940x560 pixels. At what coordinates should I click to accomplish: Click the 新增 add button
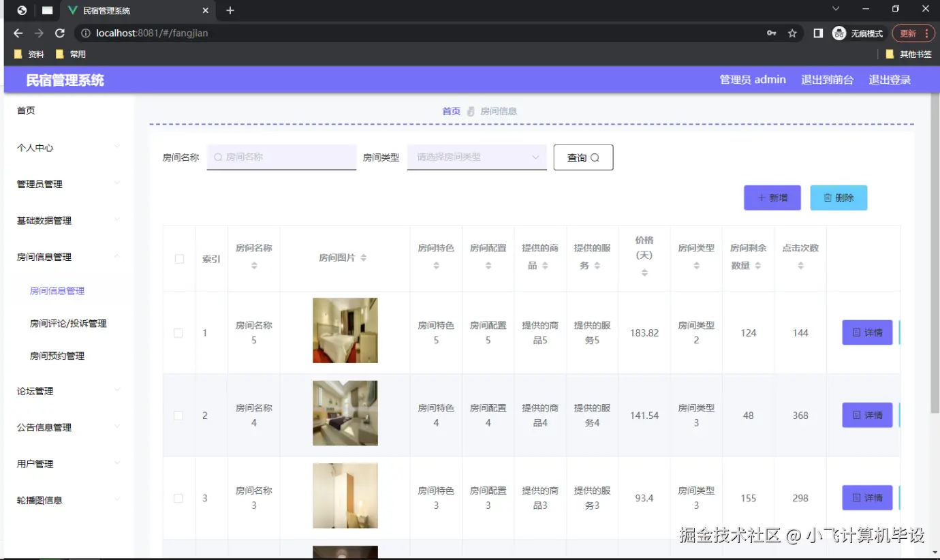click(x=772, y=198)
